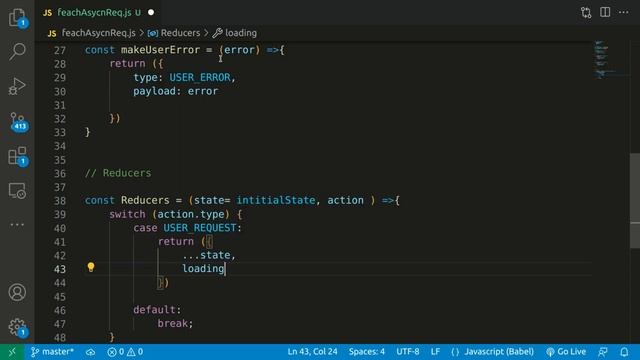Click line number 43 in gutter

(60, 269)
